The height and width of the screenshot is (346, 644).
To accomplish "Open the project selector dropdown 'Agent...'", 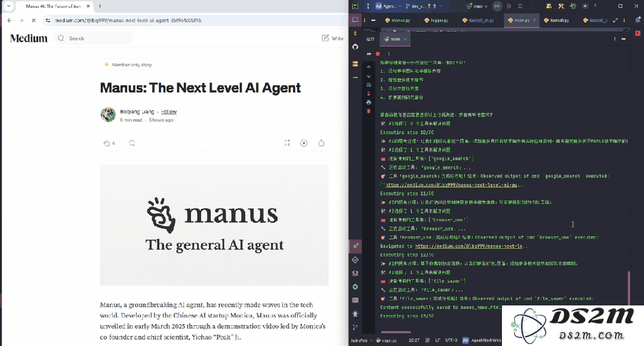I will 388,6.
